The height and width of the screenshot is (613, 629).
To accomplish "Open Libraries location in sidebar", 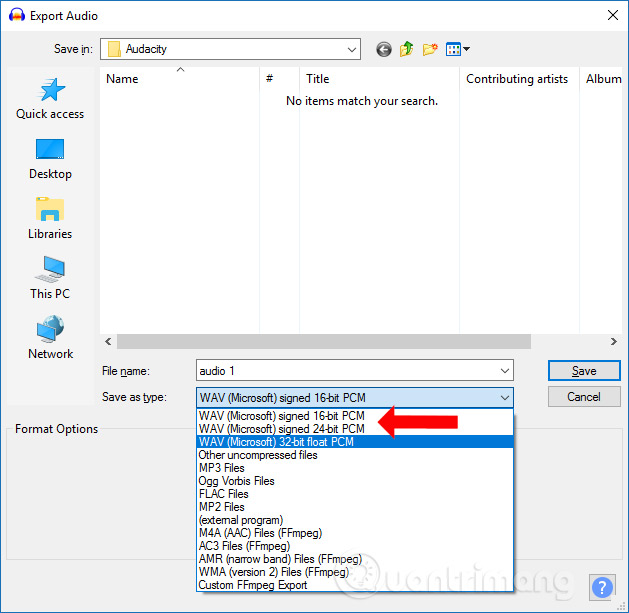I will (50, 219).
